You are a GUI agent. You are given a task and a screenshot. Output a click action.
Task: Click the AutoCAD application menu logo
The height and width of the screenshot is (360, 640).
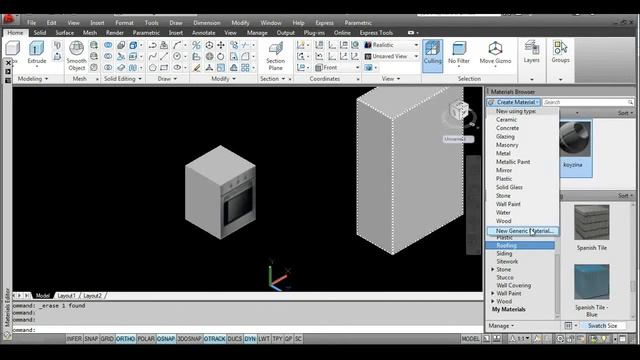click(9, 19)
